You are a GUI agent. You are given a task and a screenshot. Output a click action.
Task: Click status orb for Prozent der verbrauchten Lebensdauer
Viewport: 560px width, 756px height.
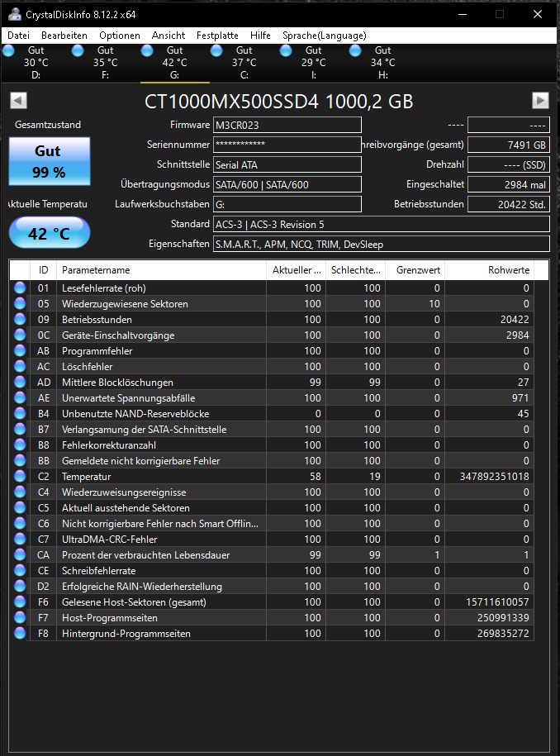tap(20, 555)
